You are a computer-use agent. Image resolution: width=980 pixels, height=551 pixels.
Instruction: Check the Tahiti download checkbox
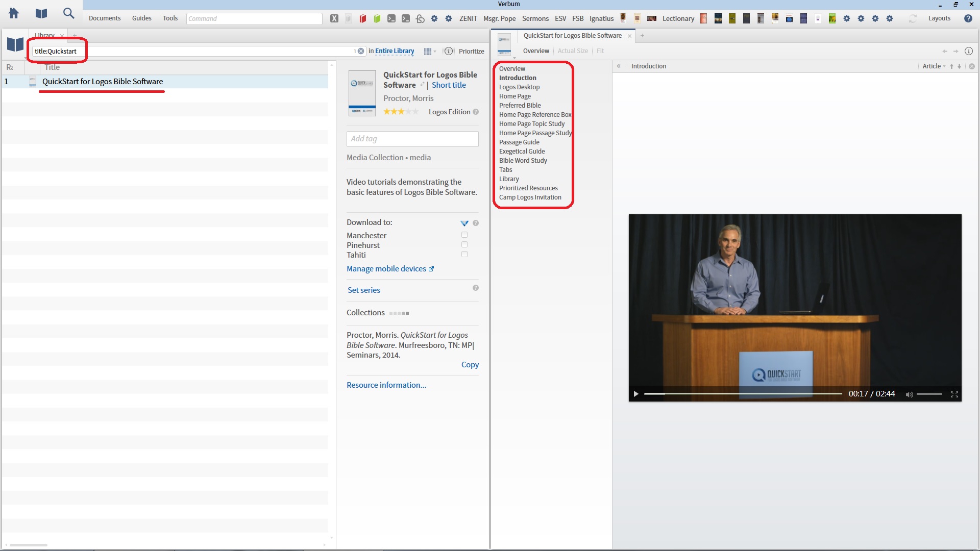coord(464,255)
